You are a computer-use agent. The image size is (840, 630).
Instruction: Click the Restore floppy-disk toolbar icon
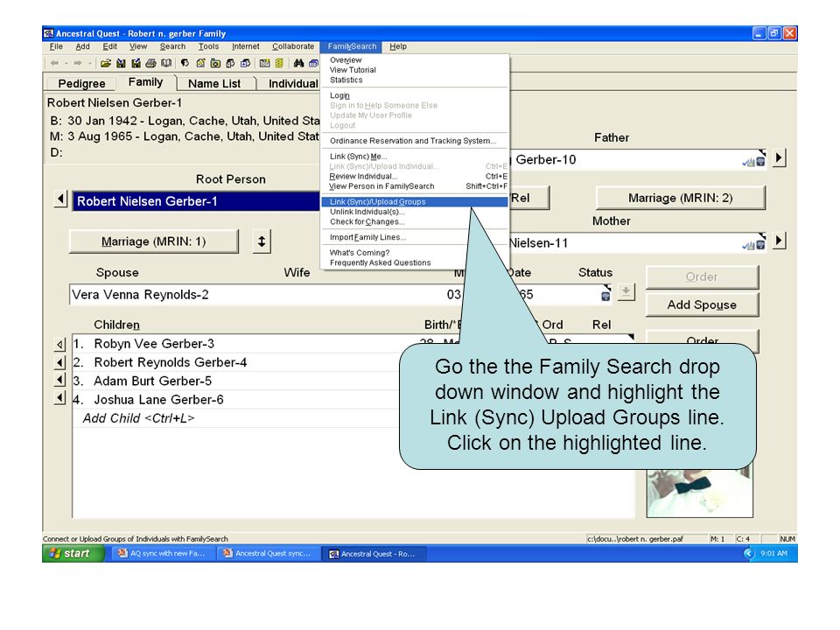pos(136,63)
